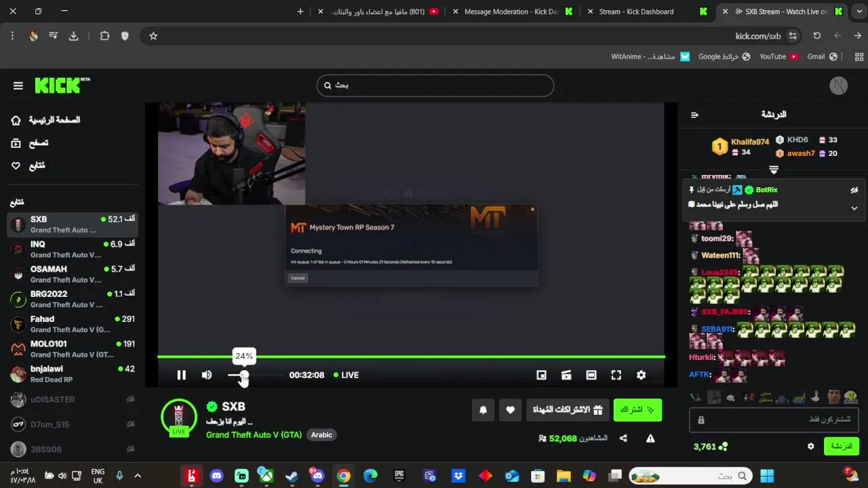Viewport: 868px width, 488px height.
Task: Toggle follow with the heart button
Action: point(510,409)
